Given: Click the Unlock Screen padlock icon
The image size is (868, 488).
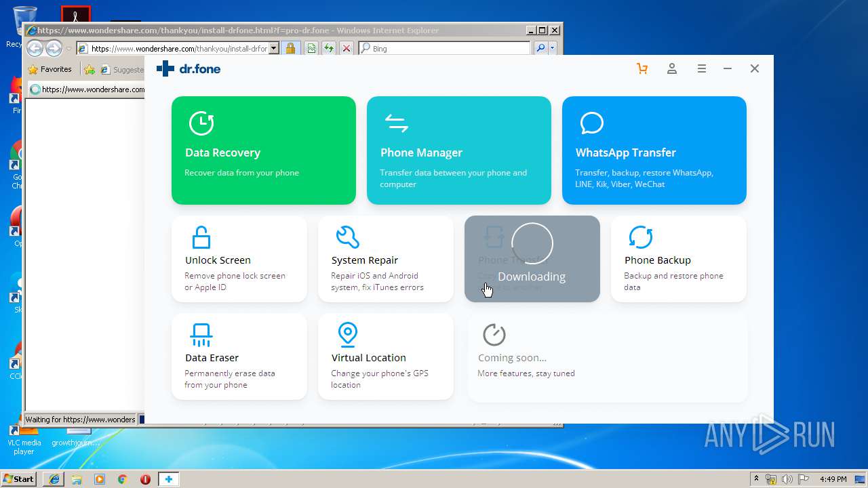Looking at the screenshot, I should (201, 237).
